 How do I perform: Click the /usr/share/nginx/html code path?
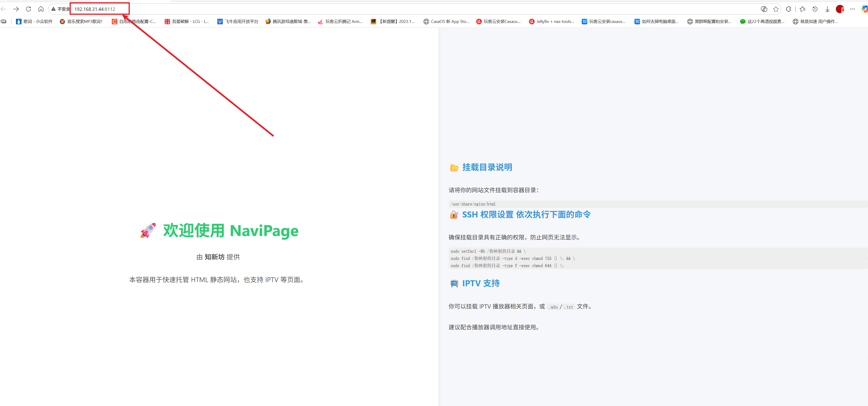point(473,204)
